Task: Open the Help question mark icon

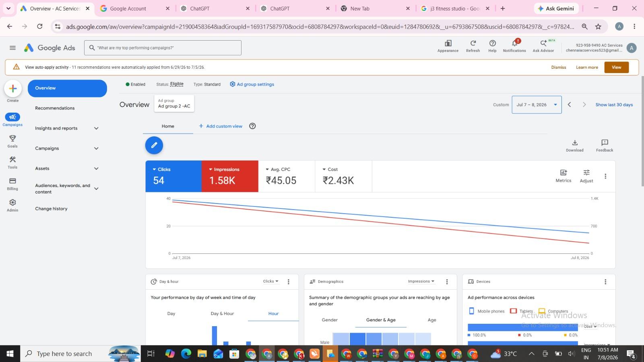Action: pos(492,43)
